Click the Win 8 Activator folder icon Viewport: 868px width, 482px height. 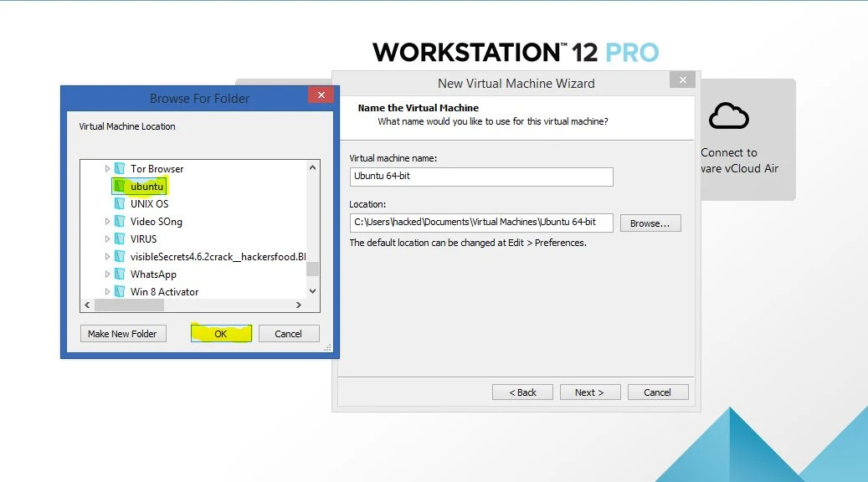click(x=120, y=291)
